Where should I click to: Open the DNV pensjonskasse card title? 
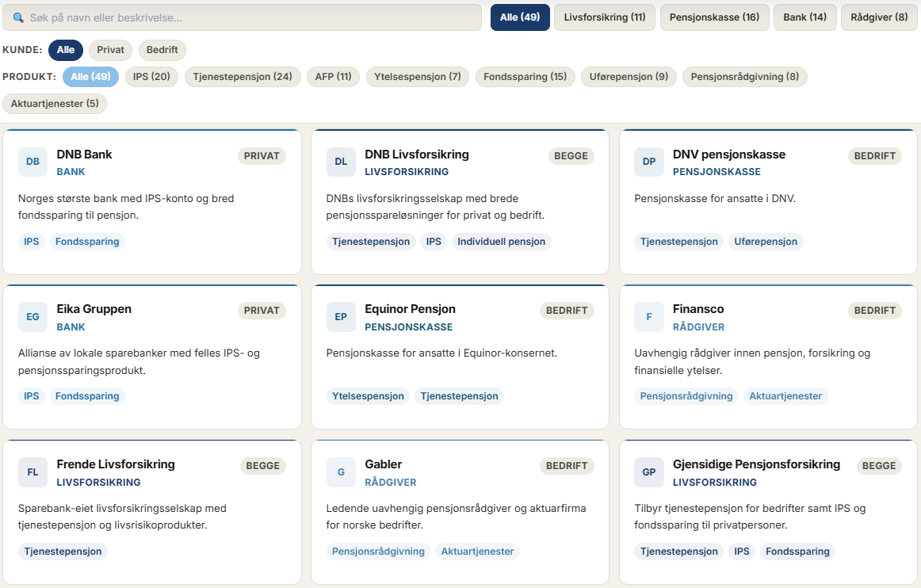click(729, 155)
